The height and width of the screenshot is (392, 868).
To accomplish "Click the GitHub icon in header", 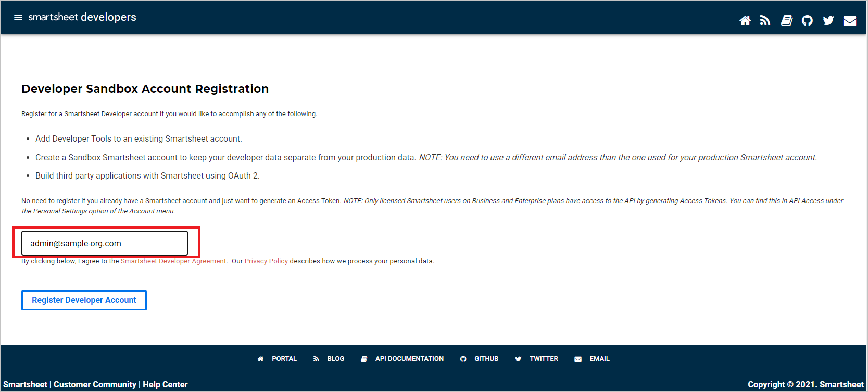I will tap(807, 20).
